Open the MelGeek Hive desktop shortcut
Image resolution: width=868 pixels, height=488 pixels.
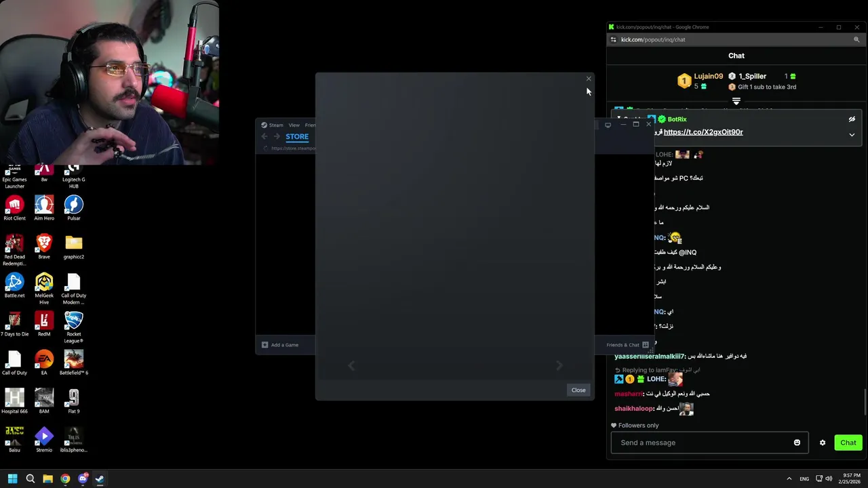click(44, 289)
